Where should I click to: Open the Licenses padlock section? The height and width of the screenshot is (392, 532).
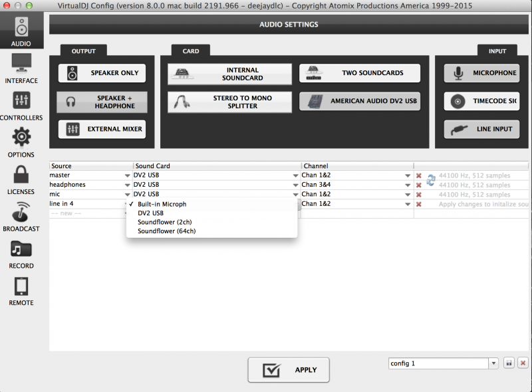click(21, 180)
